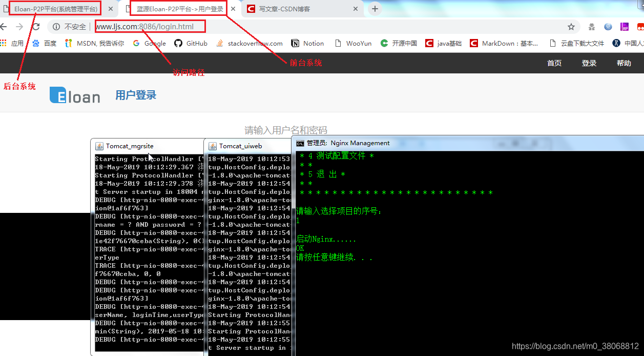Image resolution: width=644 pixels, height=356 pixels.
Task: Open the 云盘下载大文件 bookmark
Action: pos(576,44)
